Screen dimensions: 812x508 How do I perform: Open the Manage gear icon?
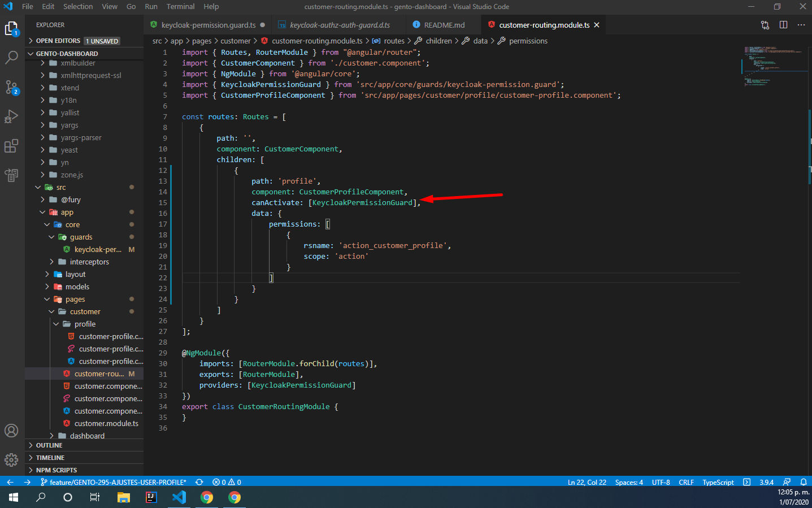tap(11, 459)
